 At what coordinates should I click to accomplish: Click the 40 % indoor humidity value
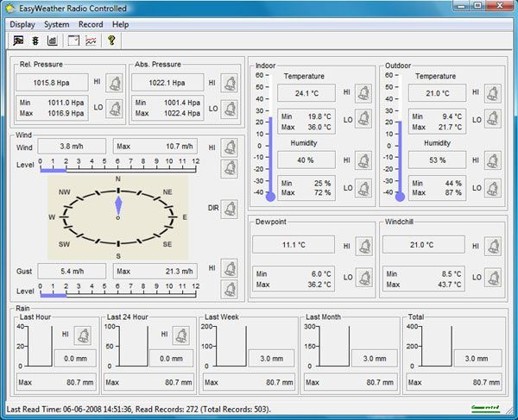point(306,160)
